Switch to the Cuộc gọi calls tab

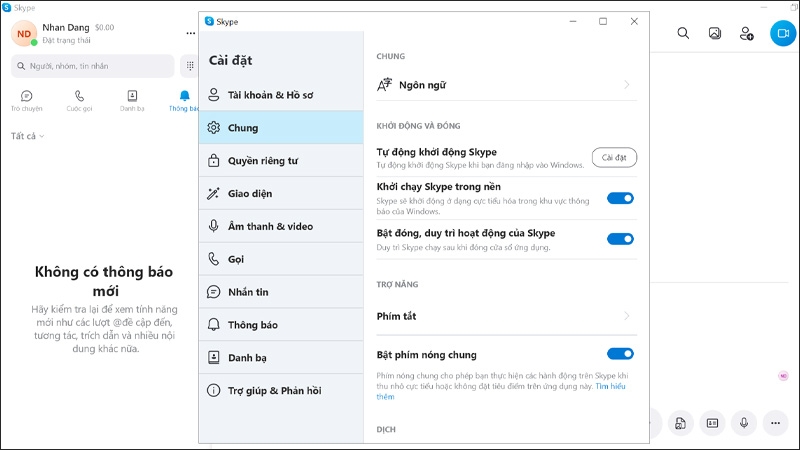79,101
